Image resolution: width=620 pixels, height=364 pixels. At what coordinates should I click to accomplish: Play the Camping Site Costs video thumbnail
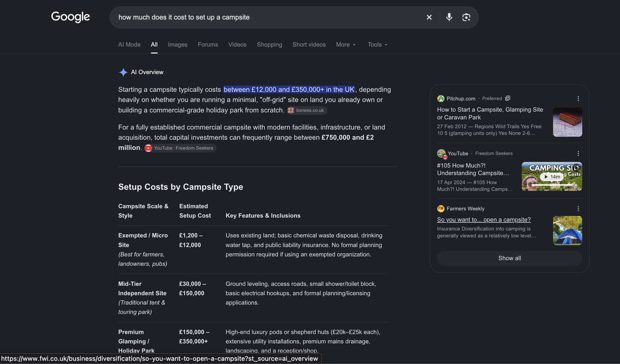552,176
